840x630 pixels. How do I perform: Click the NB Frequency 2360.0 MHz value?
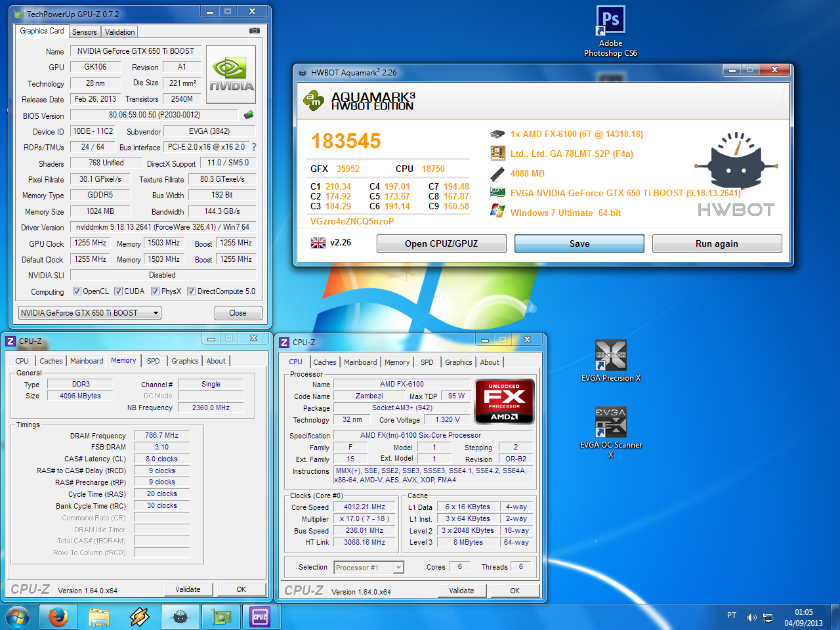pos(211,408)
